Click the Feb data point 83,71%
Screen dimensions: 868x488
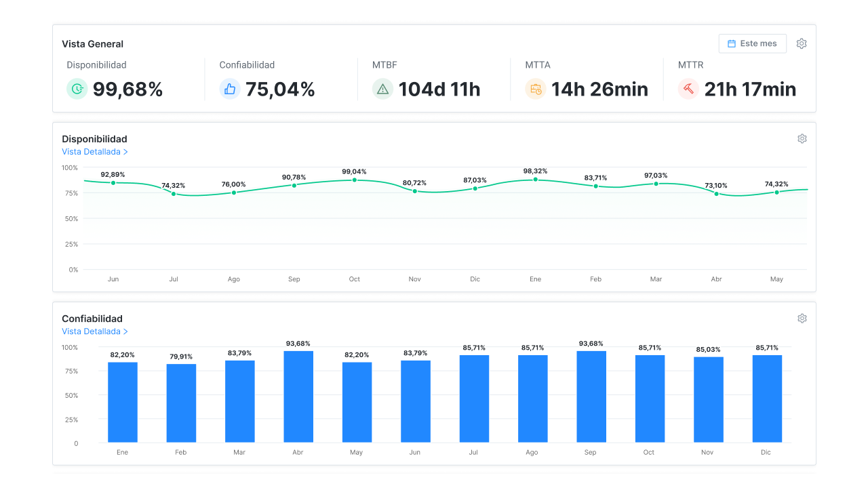point(596,186)
